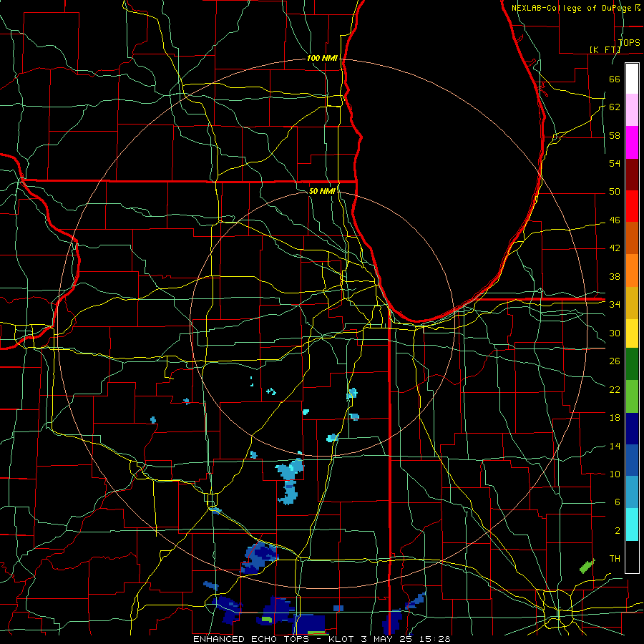Select the light green legend swatch
This screenshot has height=644, width=644.
pos(632,396)
